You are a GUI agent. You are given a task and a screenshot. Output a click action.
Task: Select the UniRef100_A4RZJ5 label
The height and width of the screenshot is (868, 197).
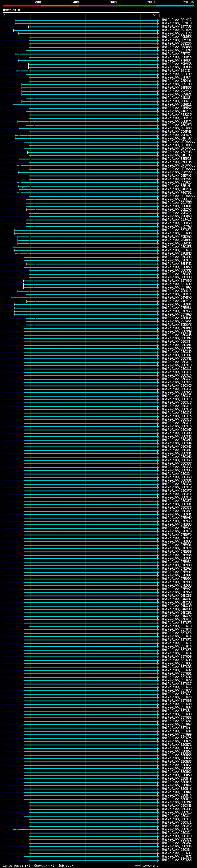(x=177, y=111)
